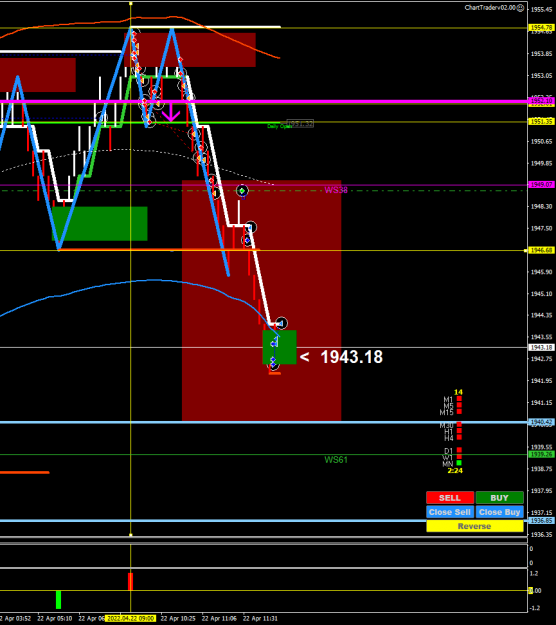
Task: Click the light blue 1936.85 price tag
Action: 541,521
